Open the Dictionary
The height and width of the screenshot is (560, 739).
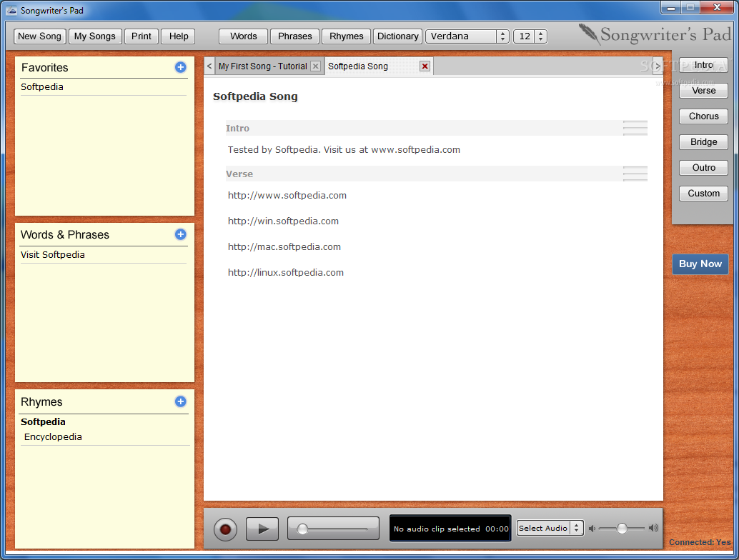click(398, 36)
